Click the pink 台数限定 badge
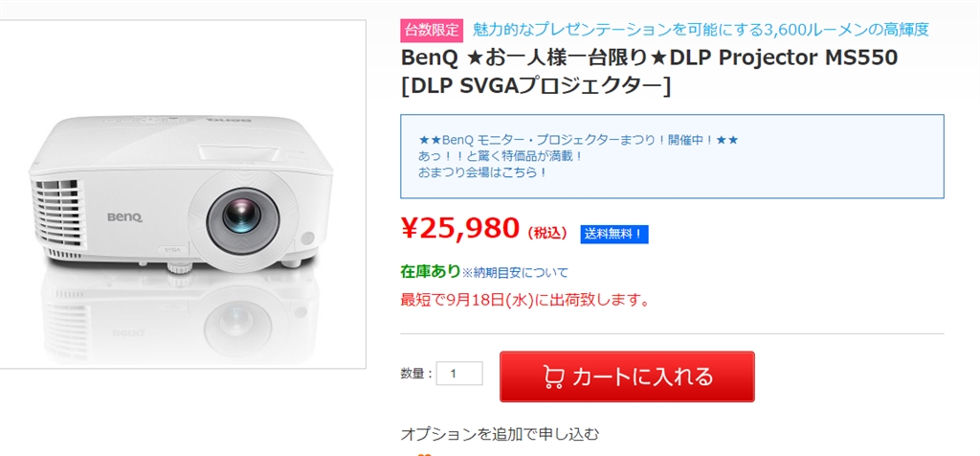Screen dimensions: 980x456 [x=432, y=30]
